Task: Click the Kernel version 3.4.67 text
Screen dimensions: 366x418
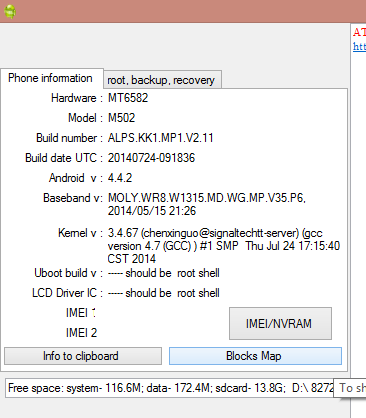Action: point(224,246)
